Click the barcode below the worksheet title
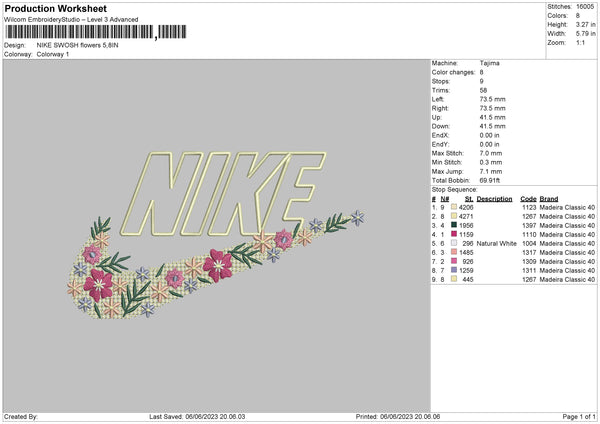The image size is (600, 424). click(80, 34)
